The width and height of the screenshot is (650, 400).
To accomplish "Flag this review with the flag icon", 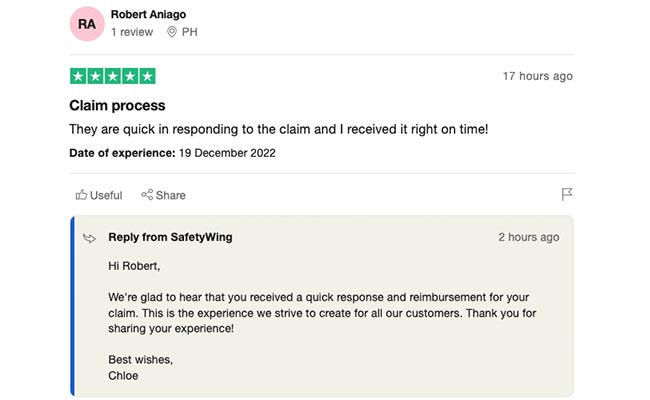I will tap(567, 194).
